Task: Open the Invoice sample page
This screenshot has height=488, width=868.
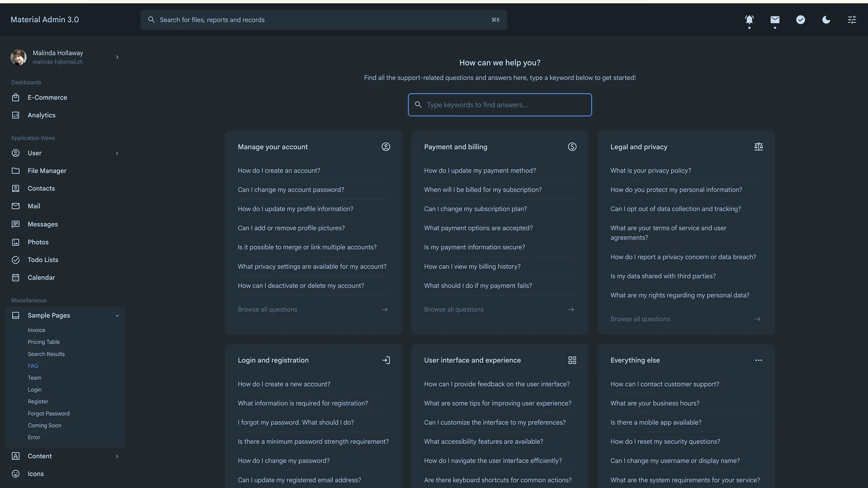Action: pyautogui.click(x=36, y=330)
